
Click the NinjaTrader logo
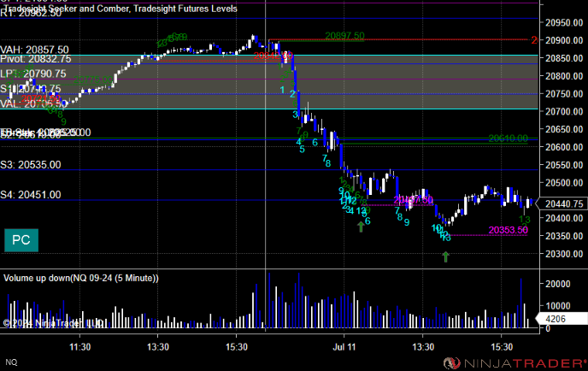click(x=514, y=362)
